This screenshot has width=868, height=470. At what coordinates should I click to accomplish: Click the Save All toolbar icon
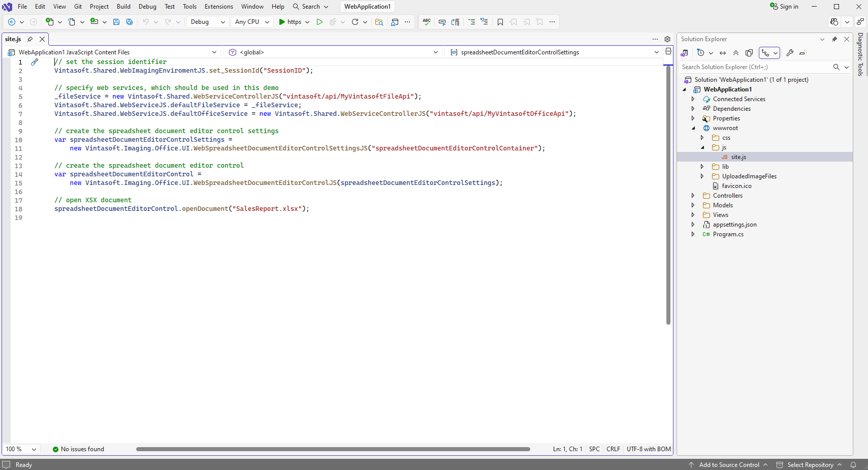[130, 22]
